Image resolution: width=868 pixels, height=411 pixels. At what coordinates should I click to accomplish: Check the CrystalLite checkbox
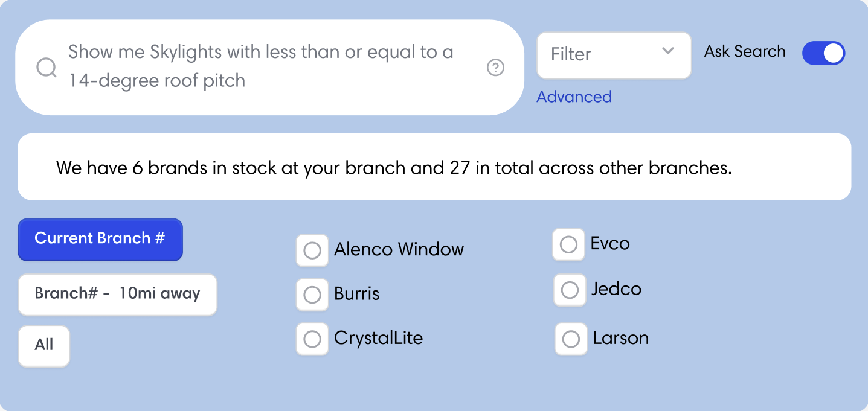(x=312, y=339)
